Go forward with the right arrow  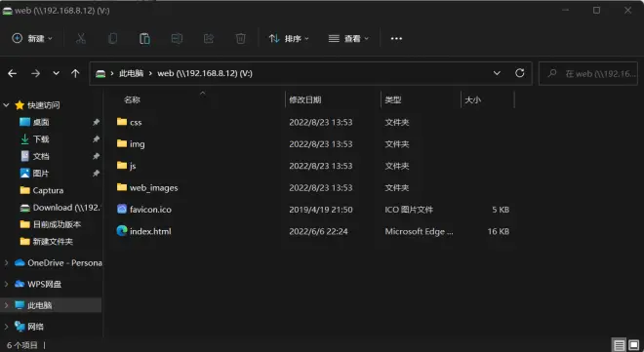click(36, 73)
